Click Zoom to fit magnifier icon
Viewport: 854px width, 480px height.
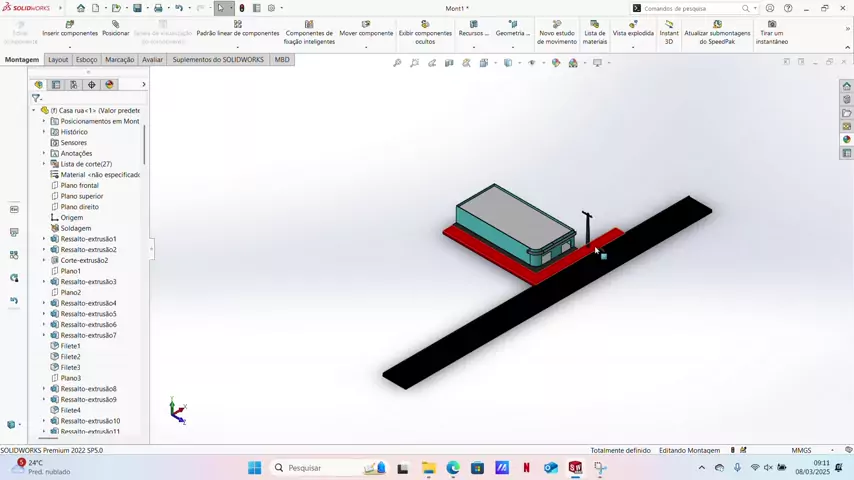coord(397,63)
